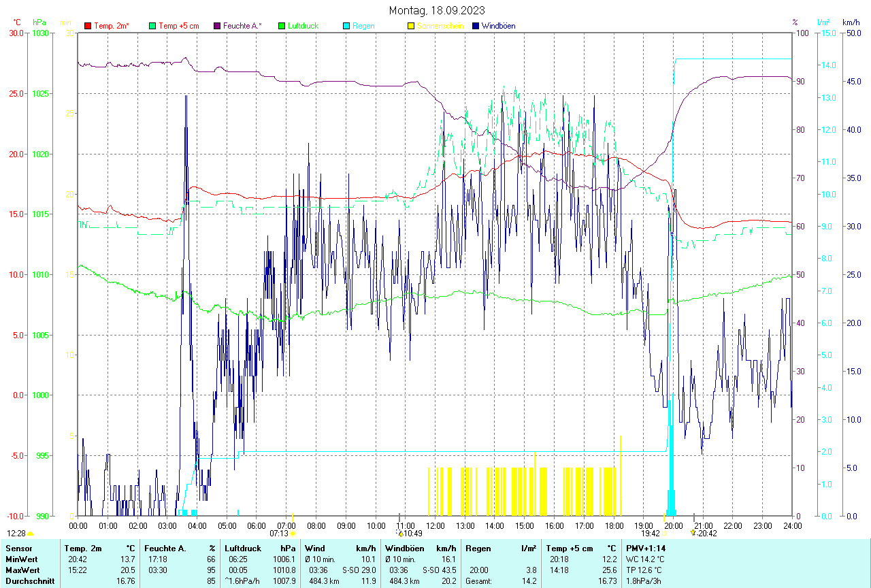The width and height of the screenshot is (871, 588).
Task: Click the min temperature value 13.7
Action: 127,559
